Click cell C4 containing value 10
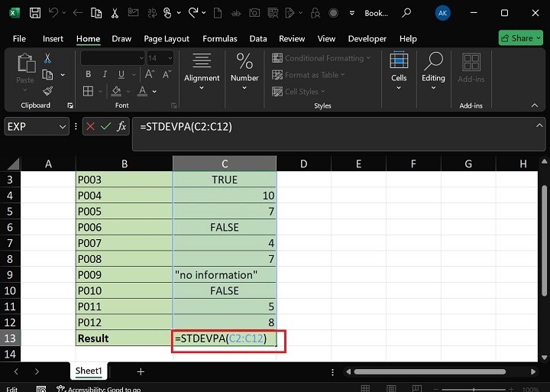The image size is (550, 392). pos(225,196)
